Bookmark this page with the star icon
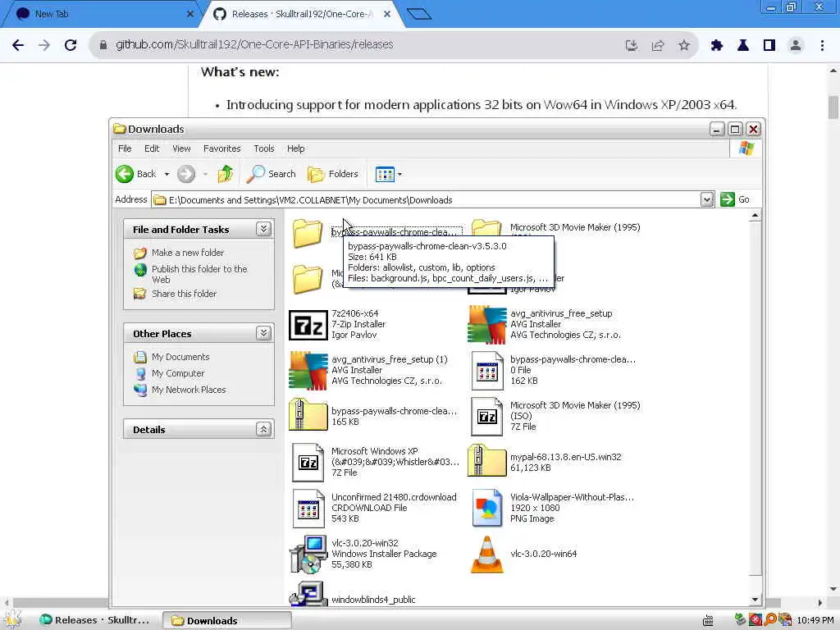The height and width of the screenshot is (630, 840). (x=684, y=45)
